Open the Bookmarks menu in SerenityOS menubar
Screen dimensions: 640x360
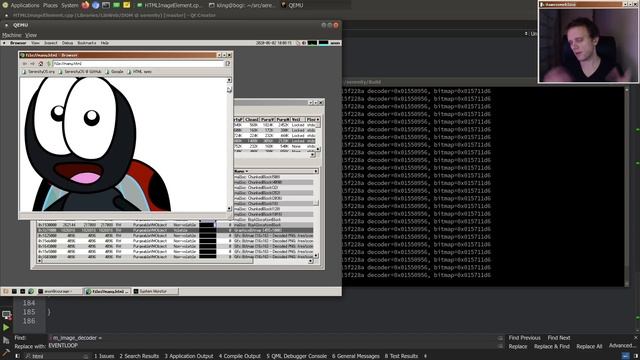pyautogui.click(x=87, y=43)
